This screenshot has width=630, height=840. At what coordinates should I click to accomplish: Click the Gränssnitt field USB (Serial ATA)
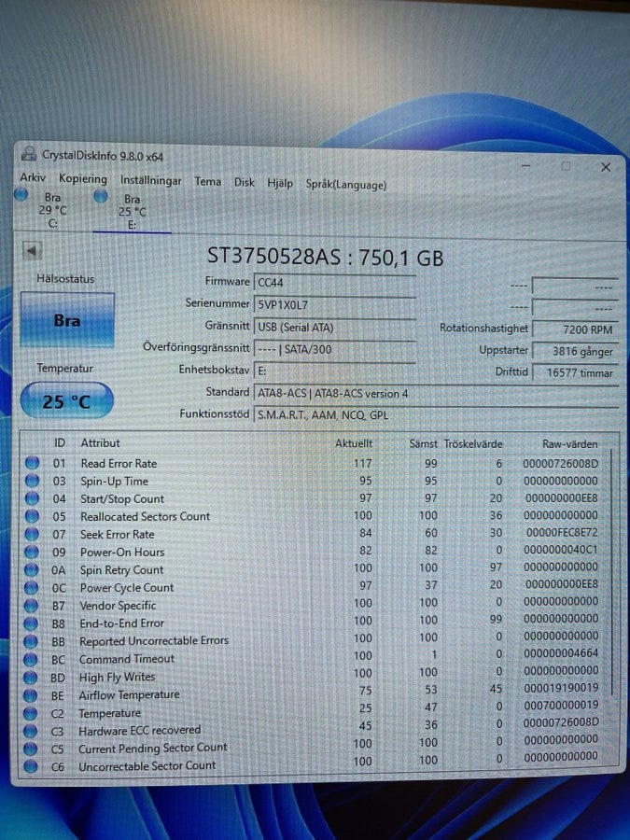coord(335,328)
